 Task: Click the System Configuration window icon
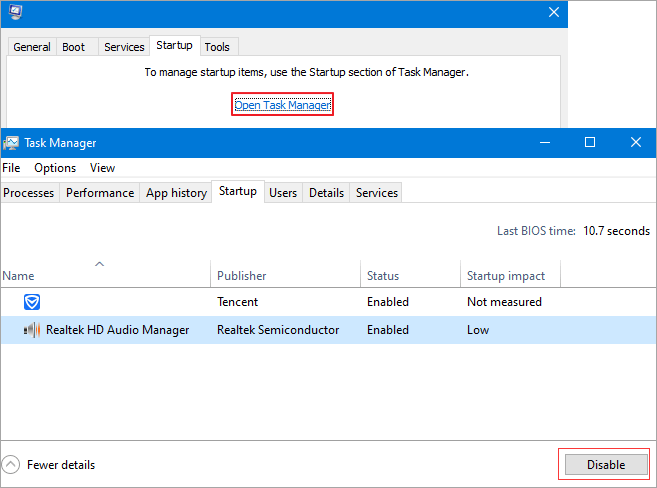[x=13, y=13]
